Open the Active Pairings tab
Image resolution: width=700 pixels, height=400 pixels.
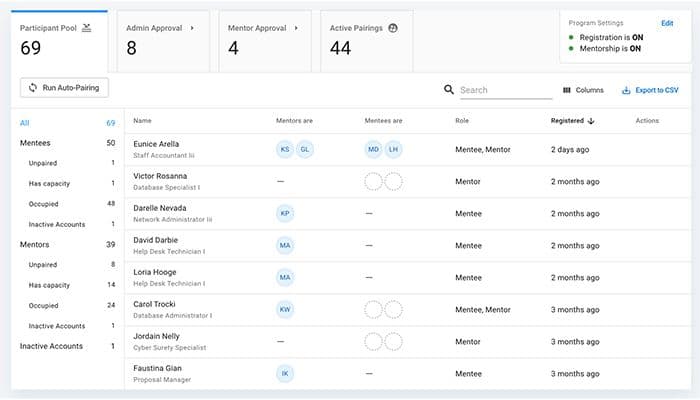click(x=367, y=41)
